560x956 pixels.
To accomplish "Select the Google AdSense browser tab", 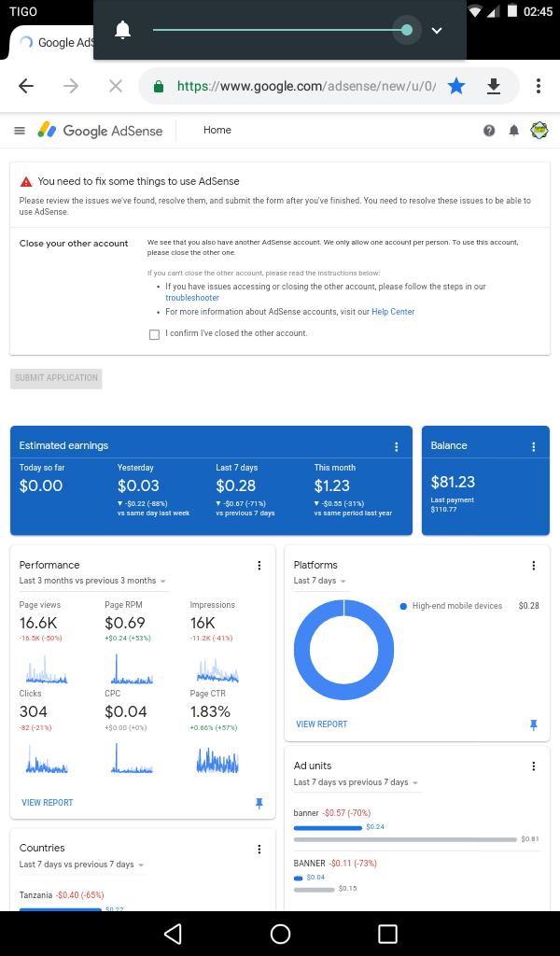I will click(55, 42).
